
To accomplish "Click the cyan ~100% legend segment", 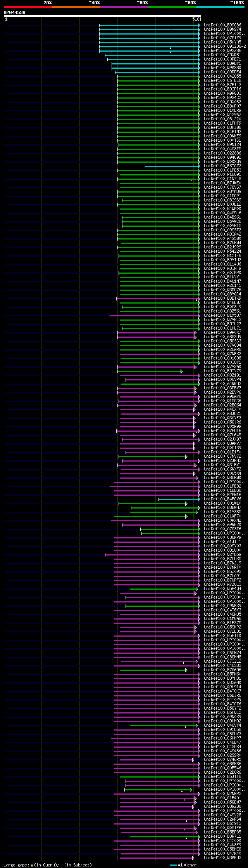I will pyautogui.click(x=220, y=7).
